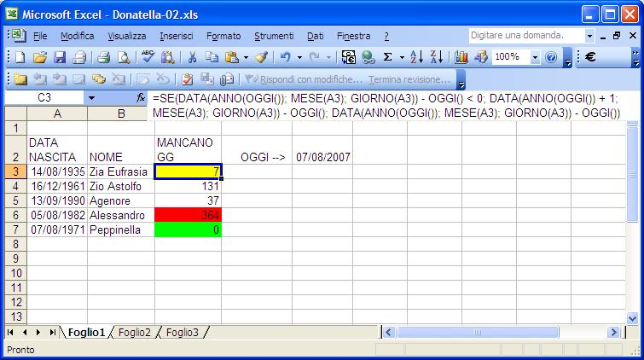Open the Name Box dropdown arrow

pos(91,98)
